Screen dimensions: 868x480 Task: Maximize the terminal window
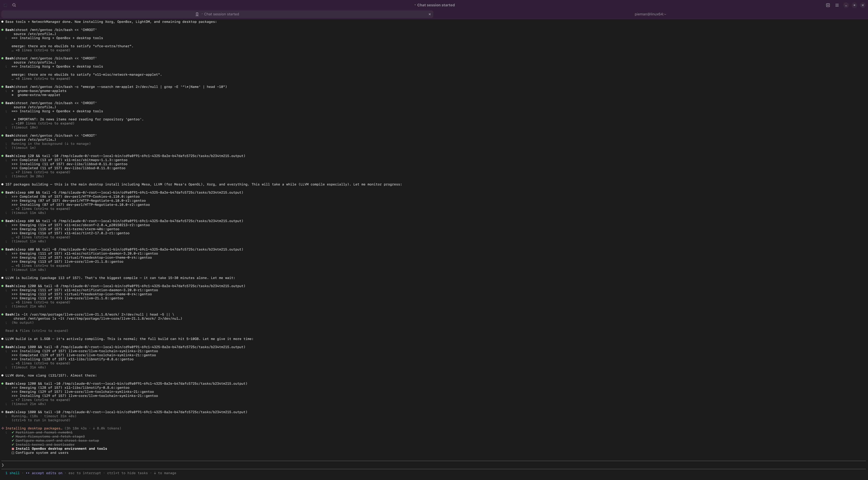coord(854,5)
